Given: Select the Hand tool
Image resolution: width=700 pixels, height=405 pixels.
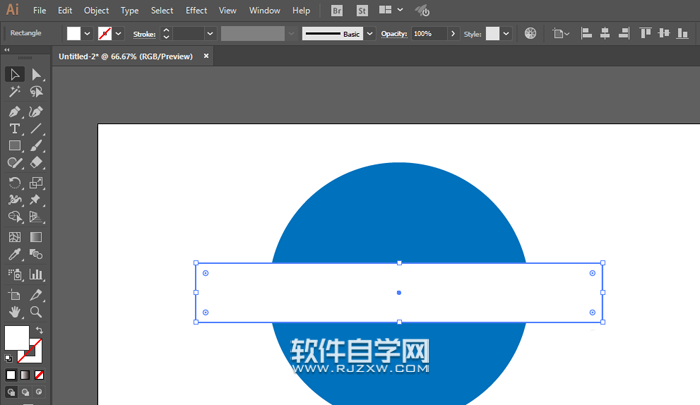Looking at the screenshot, I should tap(15, 312).
